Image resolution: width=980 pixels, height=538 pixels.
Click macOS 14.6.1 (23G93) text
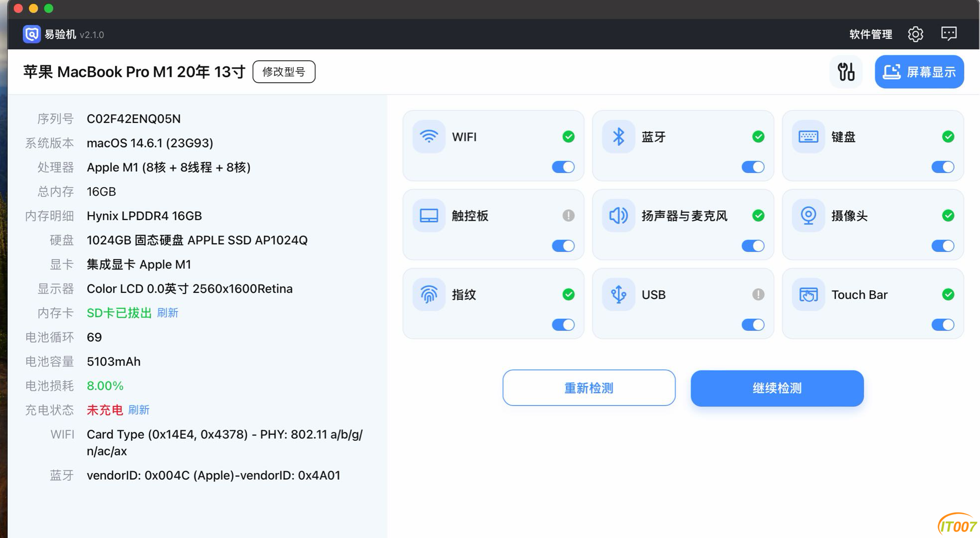click(x=150, y=143)
